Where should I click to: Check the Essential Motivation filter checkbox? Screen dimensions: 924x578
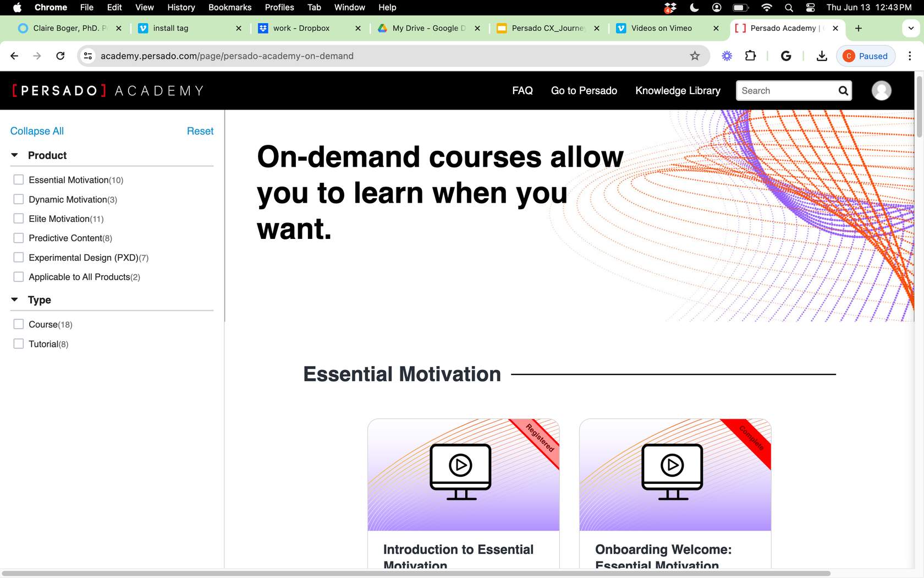(19, 180)
